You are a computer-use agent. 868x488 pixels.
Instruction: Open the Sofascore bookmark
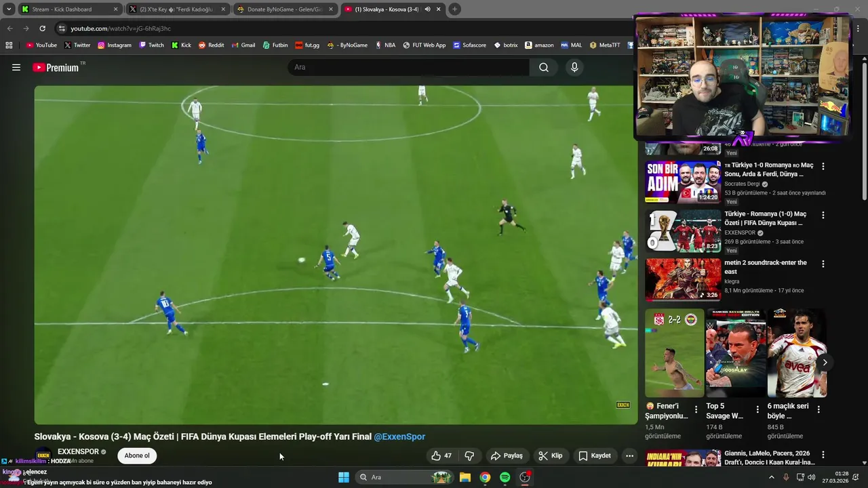pyautogui.click(x=469, y=45)
